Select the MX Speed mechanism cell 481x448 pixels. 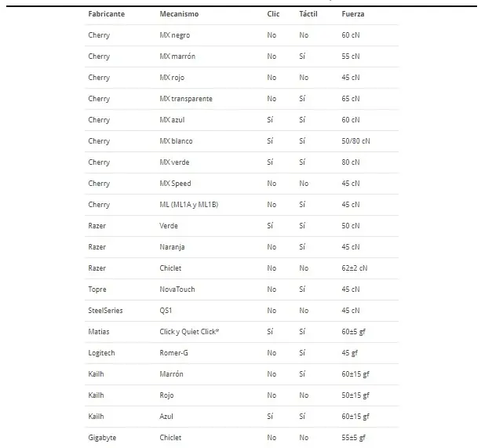175,184
